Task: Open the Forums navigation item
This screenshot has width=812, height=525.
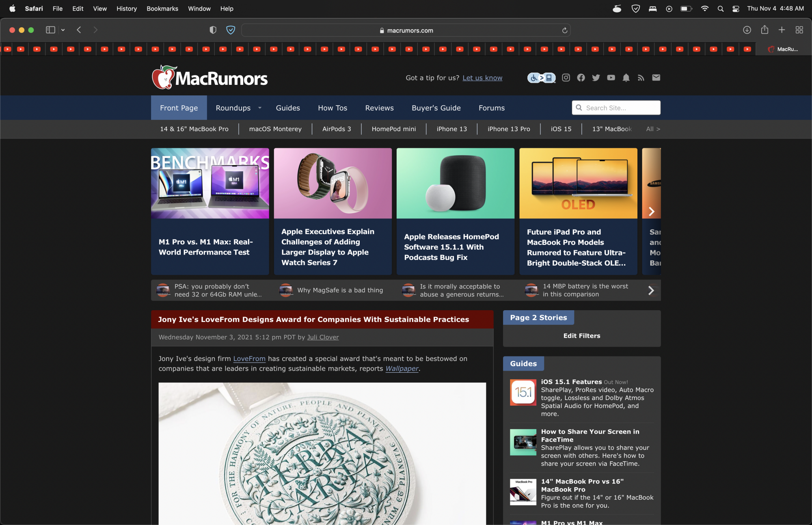Action: click(x=492, y=108)
